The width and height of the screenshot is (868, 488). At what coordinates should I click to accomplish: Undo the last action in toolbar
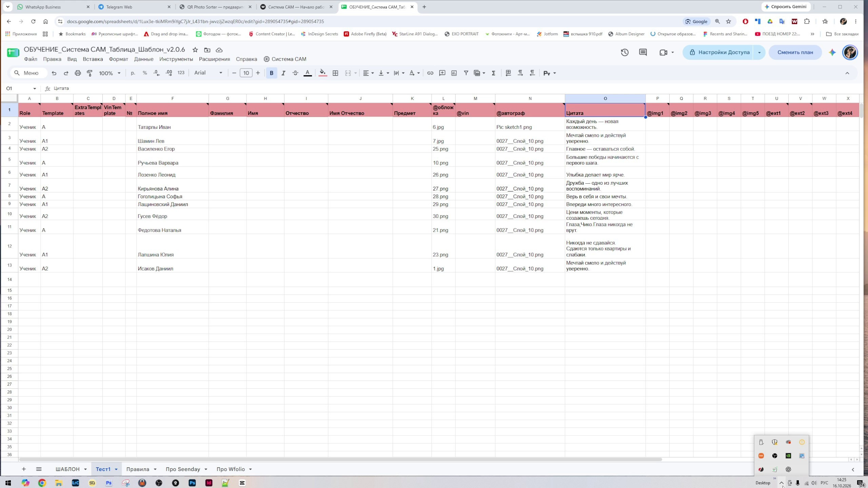pos(54,73)
